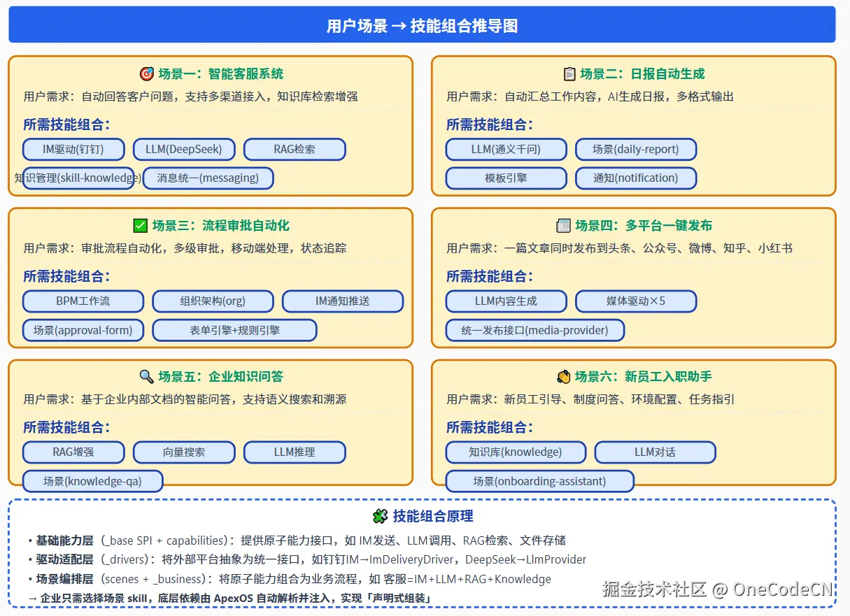Click the 统一发布接口(media-provider) link
The height and width of the screenshot is (616, 850).
point(534,330)
